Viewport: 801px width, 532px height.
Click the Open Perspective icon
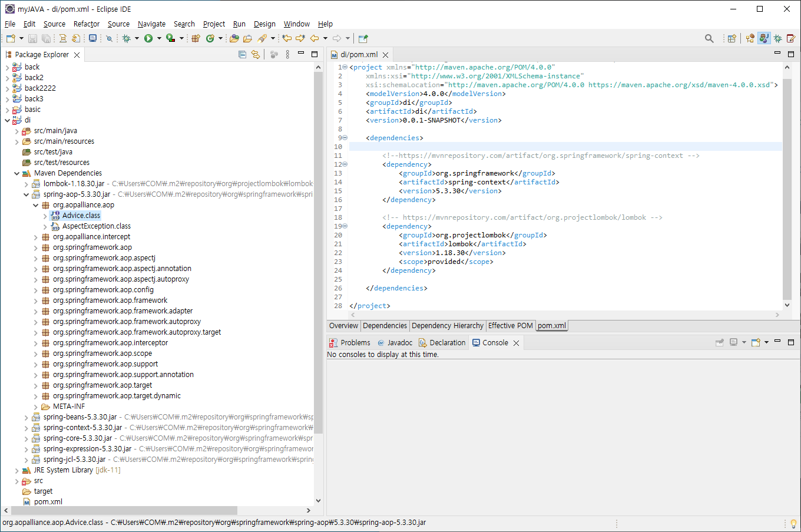[x=732, y=38]
